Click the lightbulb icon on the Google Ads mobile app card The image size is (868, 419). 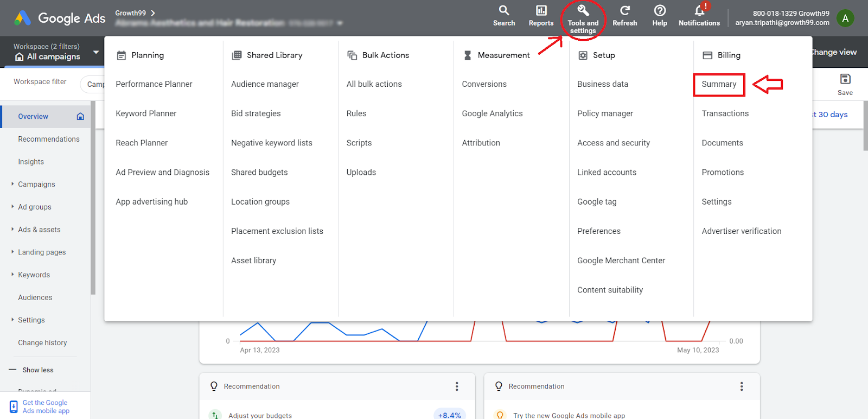[499, 386]
